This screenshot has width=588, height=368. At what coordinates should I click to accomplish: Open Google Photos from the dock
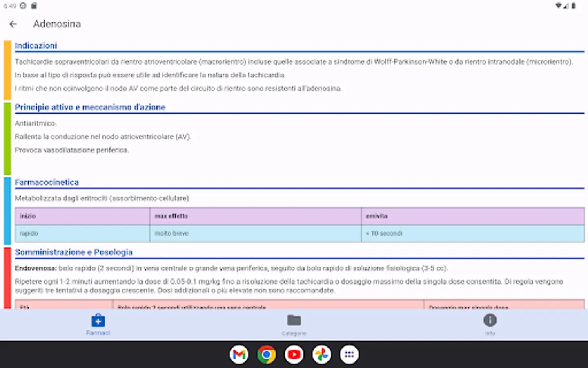pyautogui.click(x=321, y=355)
